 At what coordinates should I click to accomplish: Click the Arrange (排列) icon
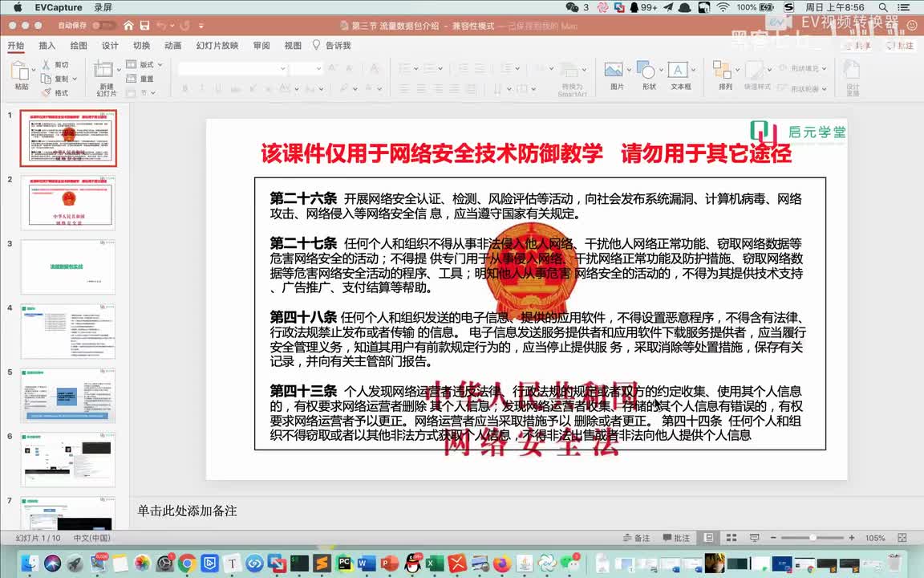coord(722,70)
